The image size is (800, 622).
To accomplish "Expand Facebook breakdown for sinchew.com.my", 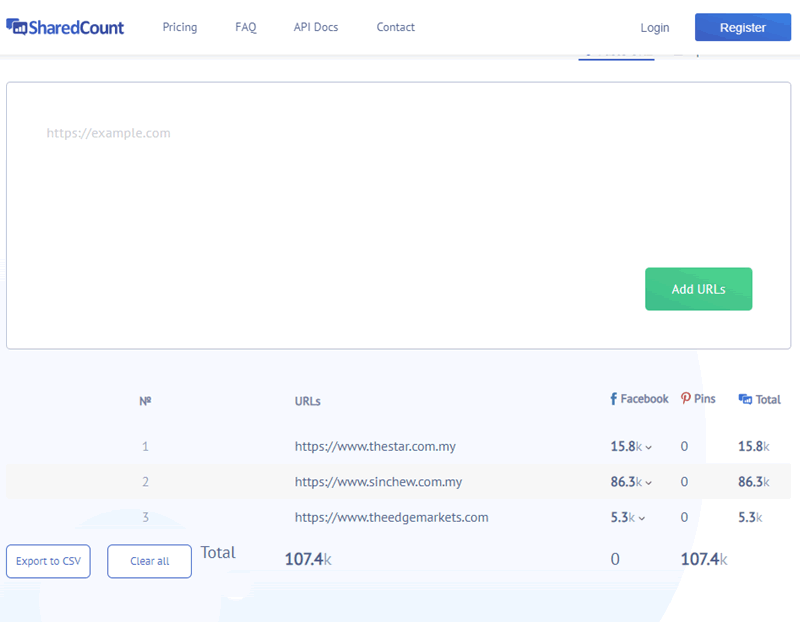I will 648,483.
